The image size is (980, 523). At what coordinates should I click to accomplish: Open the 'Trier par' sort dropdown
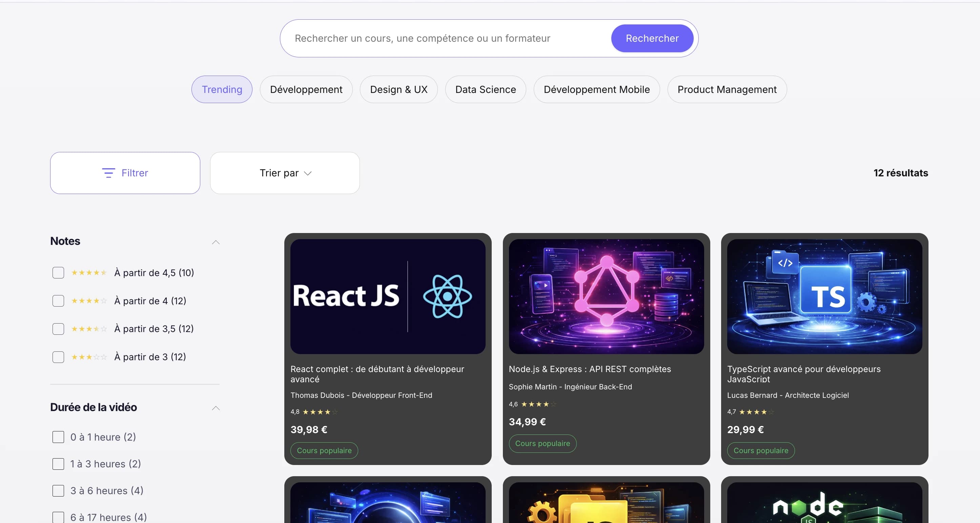[285, 173]
